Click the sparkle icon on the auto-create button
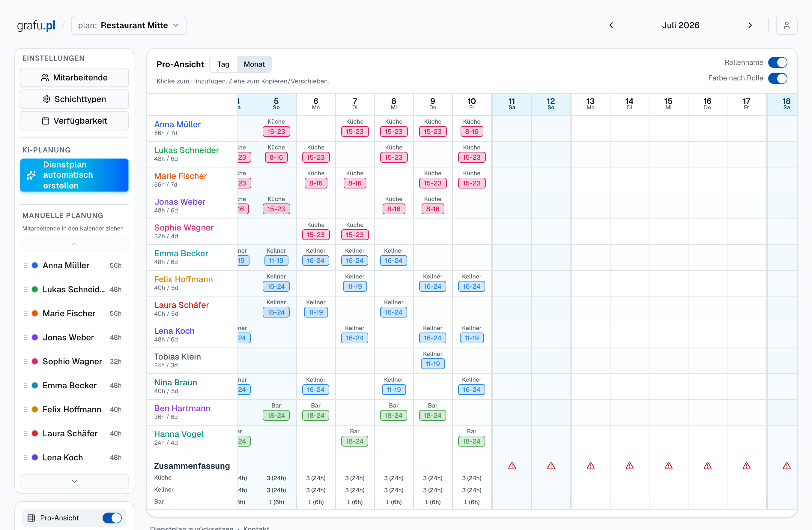812x530 pixels. (x=31, y=175)
